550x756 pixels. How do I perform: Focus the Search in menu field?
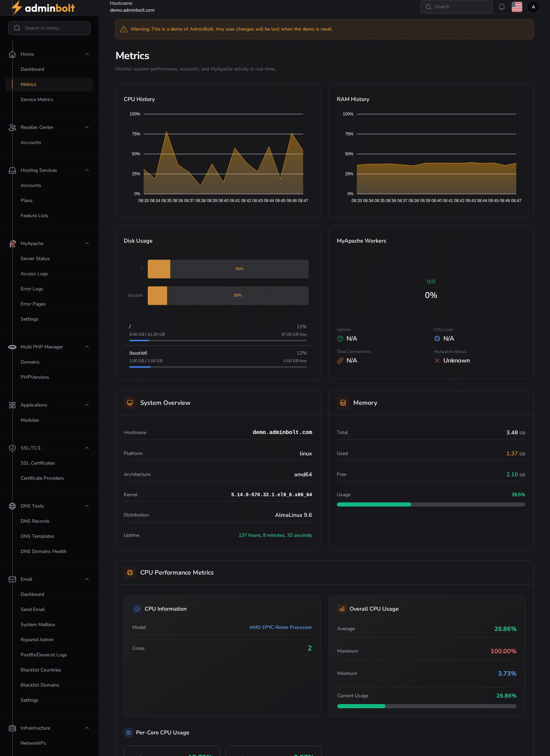tap(49, 28)
